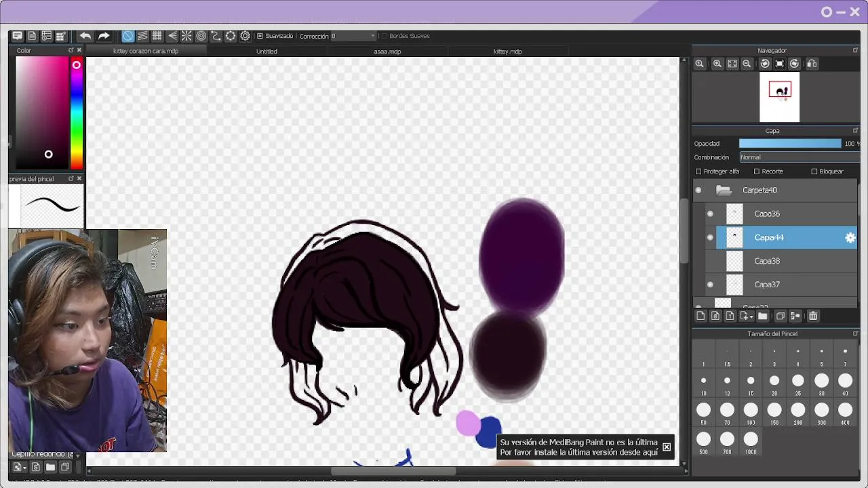Viewport: 868px width, 488px height.
Task: Click the Navigator canvas thumbnail
Action: tap(780, 97)
